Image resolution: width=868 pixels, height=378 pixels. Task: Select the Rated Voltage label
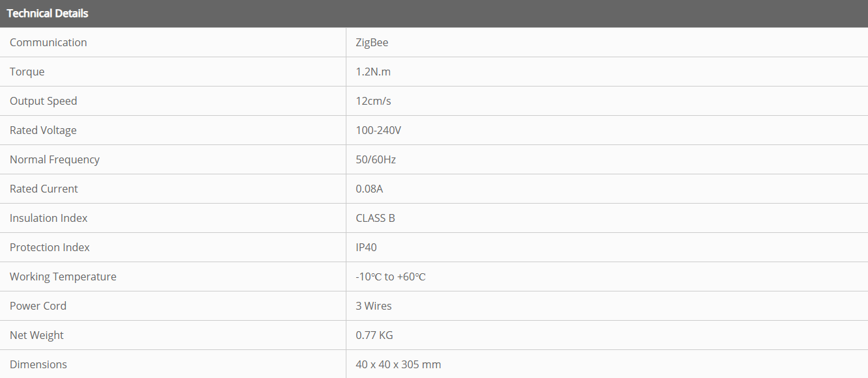pyautogui.click(x=43, y=130)
